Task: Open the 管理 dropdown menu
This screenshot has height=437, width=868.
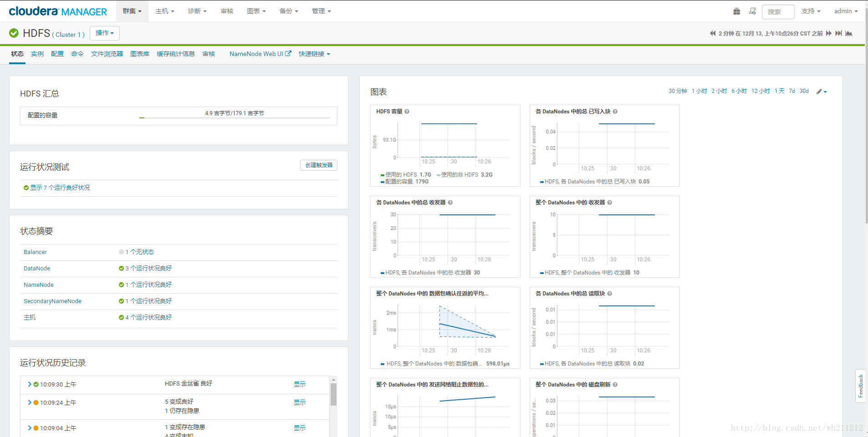Action: (322, 11)
